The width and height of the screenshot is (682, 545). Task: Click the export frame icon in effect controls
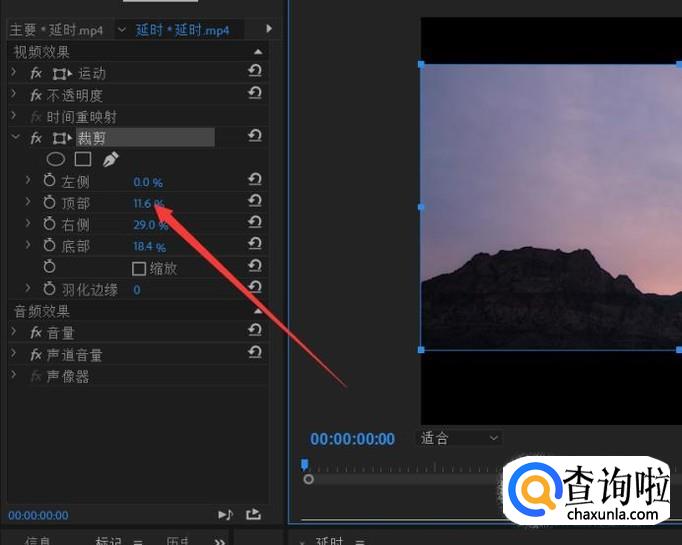coord(253,515)
